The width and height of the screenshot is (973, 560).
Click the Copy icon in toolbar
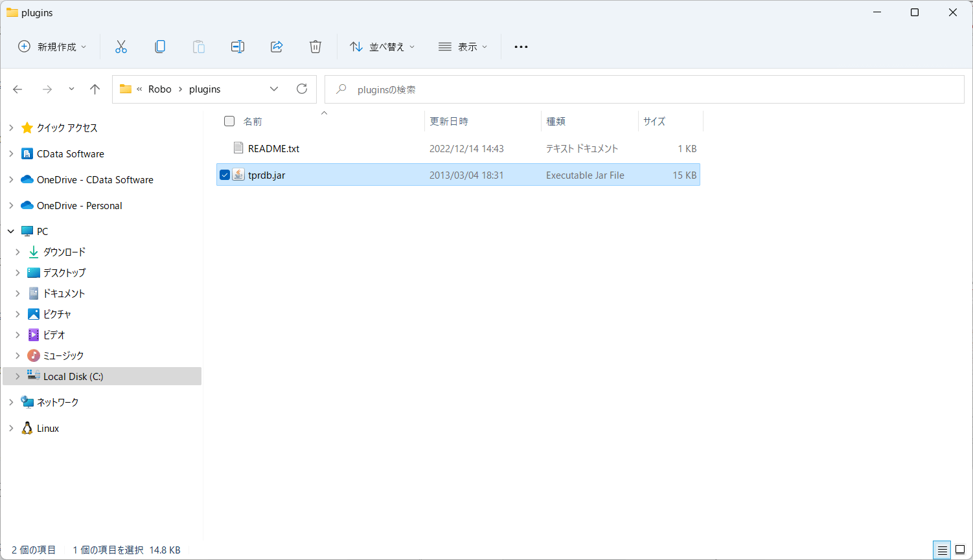[x=160, y=47]
